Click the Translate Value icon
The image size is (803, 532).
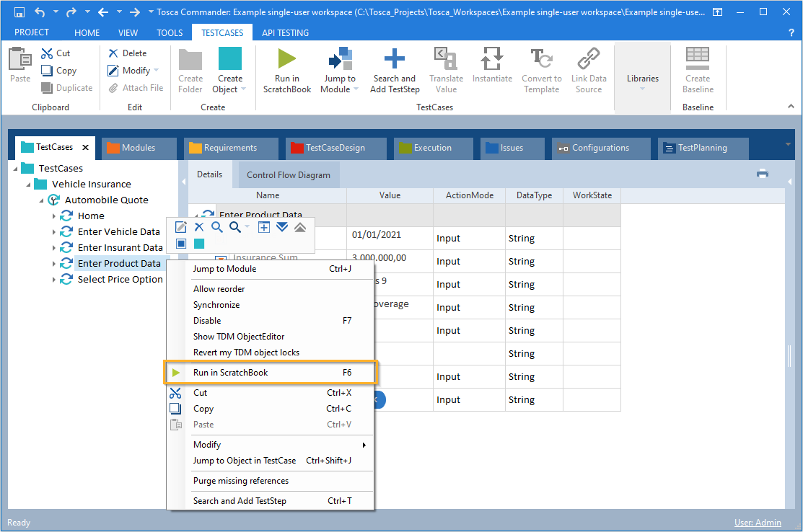point(446,59)
